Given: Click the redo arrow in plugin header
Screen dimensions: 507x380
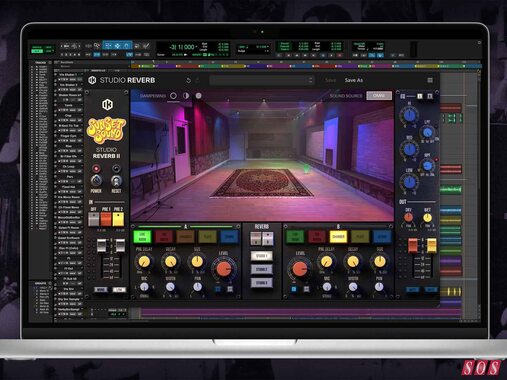Looking at the screenshot, I should click(198, 80).
